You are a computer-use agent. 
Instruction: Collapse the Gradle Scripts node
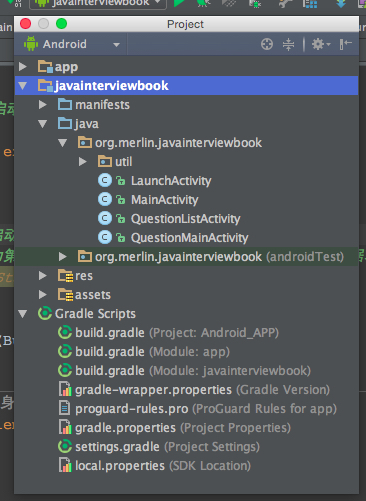tap(23, 314)
